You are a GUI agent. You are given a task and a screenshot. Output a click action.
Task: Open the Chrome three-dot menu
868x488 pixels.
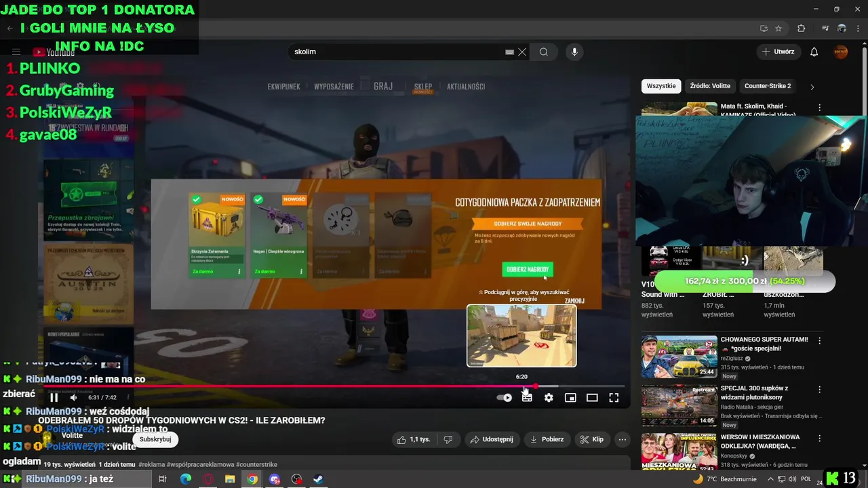click(858, 28)
